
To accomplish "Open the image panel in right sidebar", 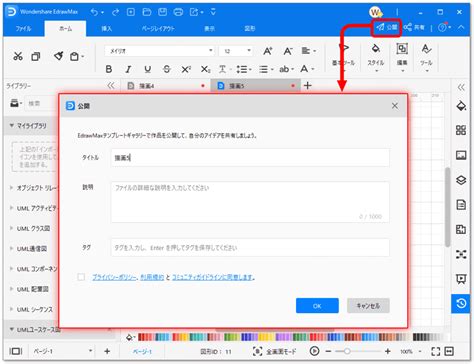I will 461,155.
